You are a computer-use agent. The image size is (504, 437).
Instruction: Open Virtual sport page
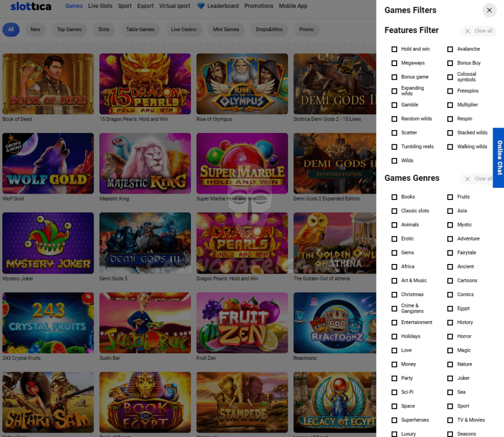[175, 6]
